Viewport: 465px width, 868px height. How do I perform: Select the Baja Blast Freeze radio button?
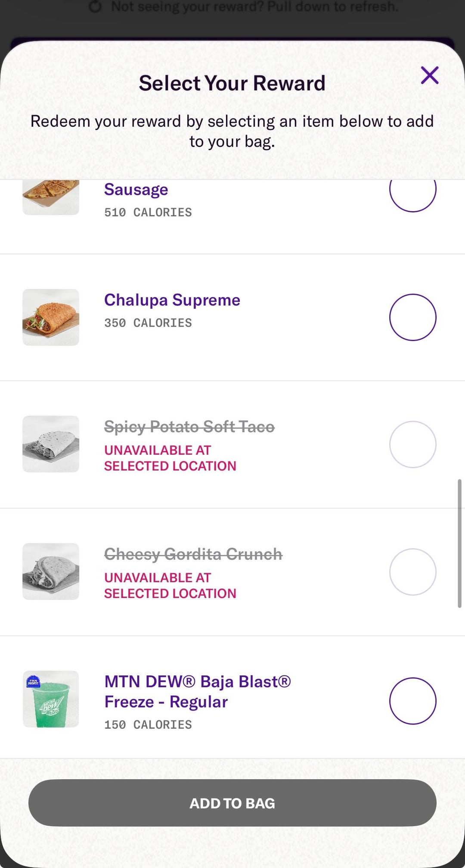tap(412, 701)
